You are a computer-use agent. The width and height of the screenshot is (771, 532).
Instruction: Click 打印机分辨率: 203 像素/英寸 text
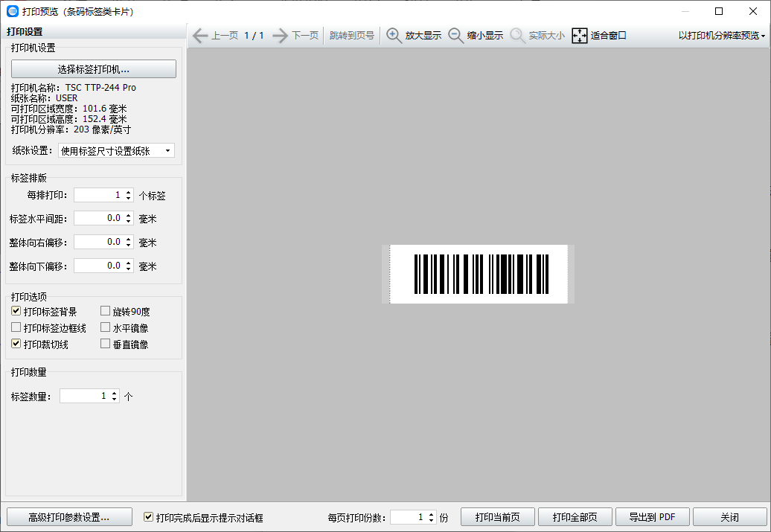pos(71,129)
